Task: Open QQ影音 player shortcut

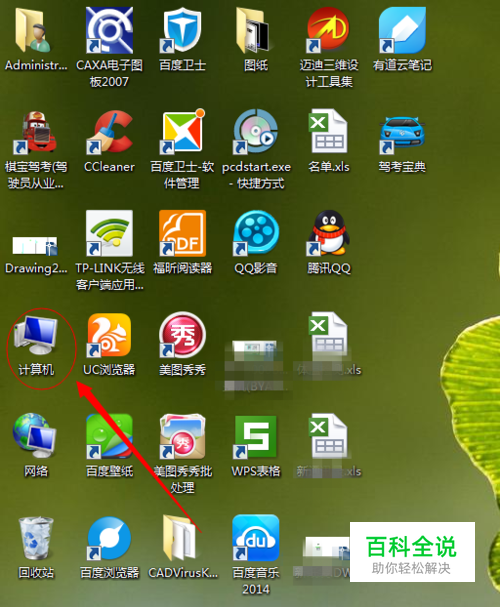Action: pos(255,233)
